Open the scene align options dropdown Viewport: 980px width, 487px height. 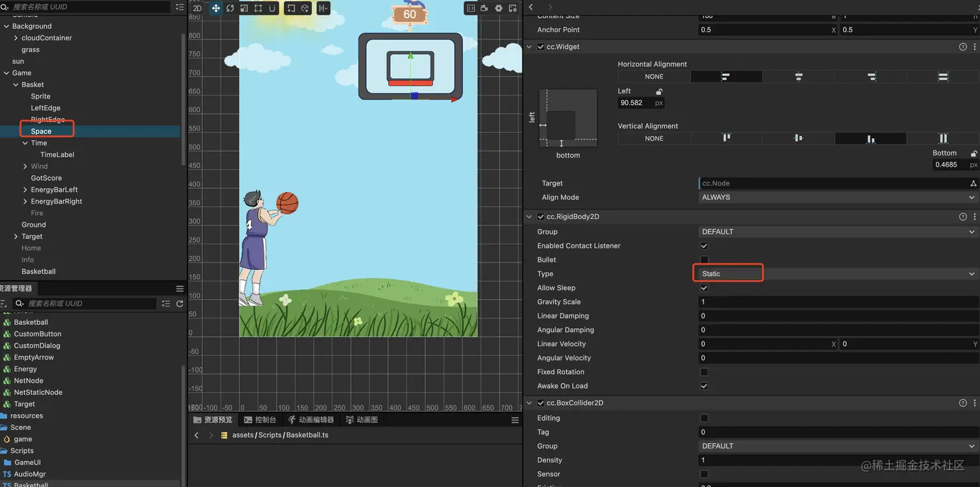(x=323, y=8)
